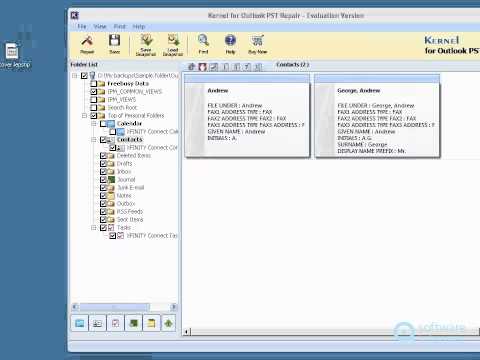
Task: Select the Drafts folder
Action: tap(124, 164)
